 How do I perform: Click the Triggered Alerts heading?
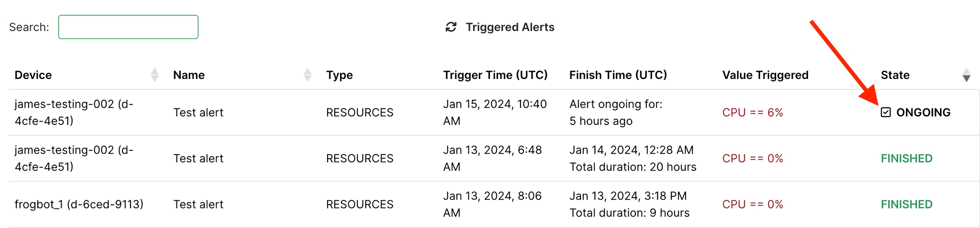tap(510, 27)
